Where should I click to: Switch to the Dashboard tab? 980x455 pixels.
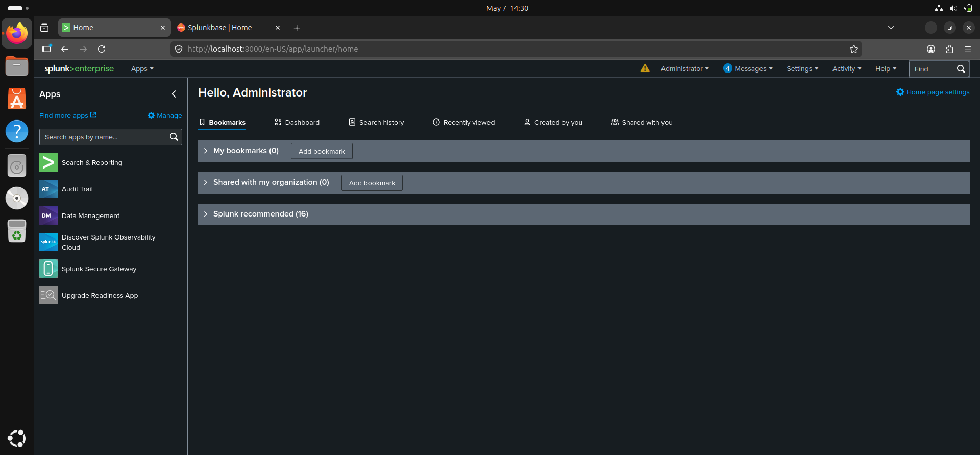tap(297, 123)
